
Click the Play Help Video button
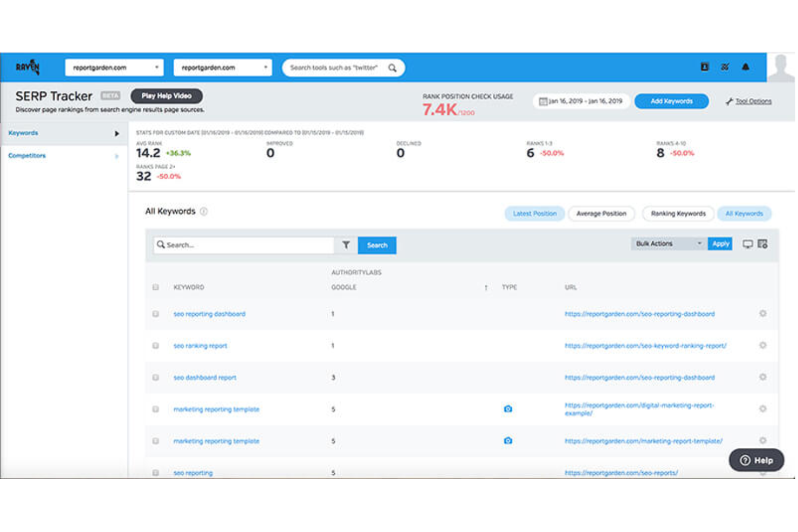(x=166, y=96)
